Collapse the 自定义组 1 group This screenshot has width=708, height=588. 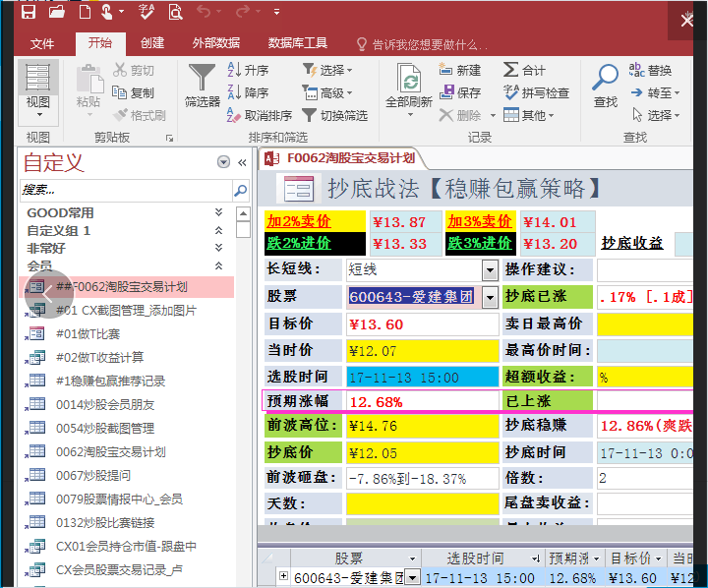(x=218, y=230)
